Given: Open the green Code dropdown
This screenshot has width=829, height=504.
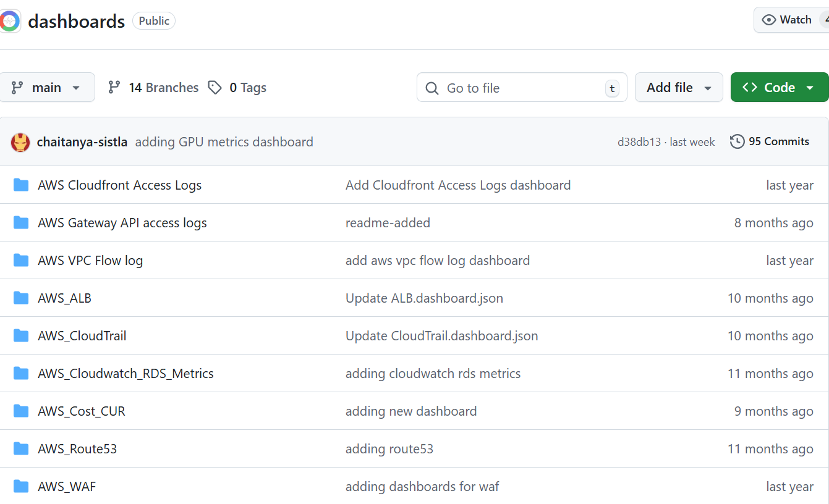Looking at the screenshot, I should click(x=779, y=88).
